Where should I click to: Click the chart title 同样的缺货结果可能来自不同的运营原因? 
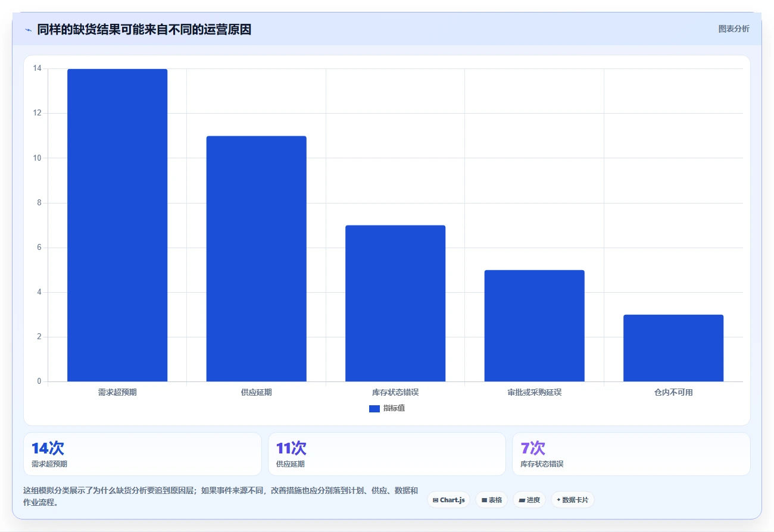144,29
